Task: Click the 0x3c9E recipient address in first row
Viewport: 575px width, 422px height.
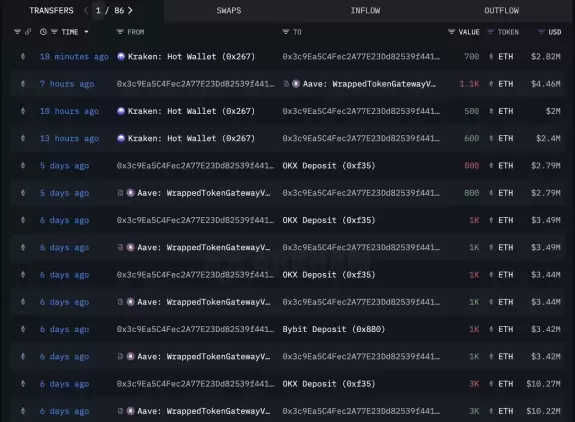Action: (x=361, y=56)
